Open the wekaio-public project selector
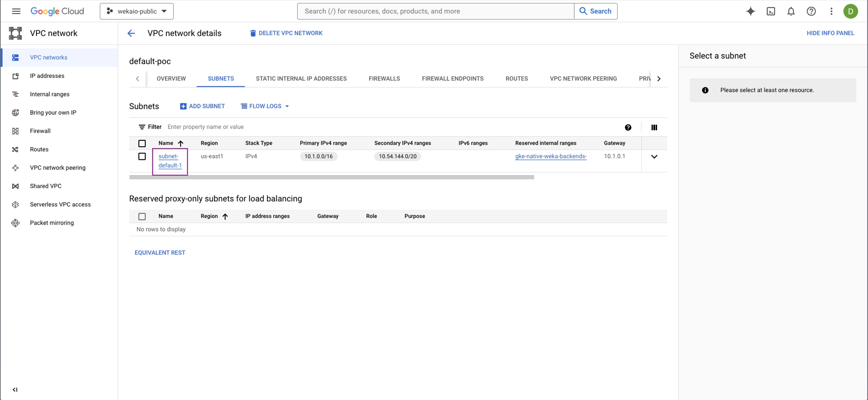The width and height of the screenshot is (868, 400). [137, 11]
